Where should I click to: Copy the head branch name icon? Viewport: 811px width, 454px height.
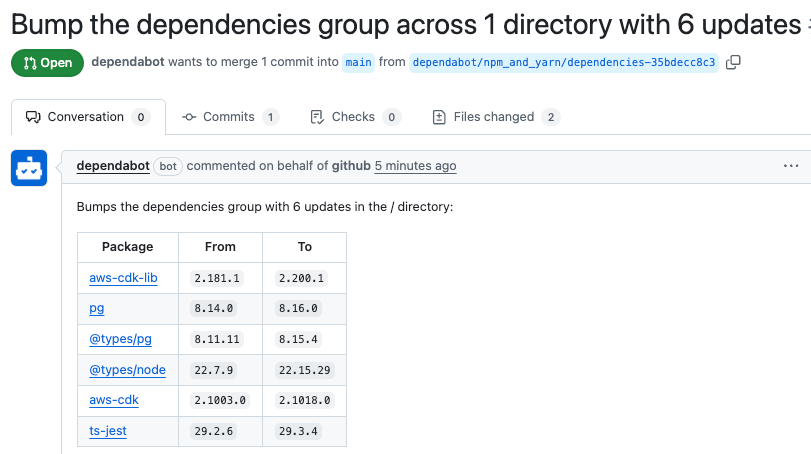click(733, 63)
